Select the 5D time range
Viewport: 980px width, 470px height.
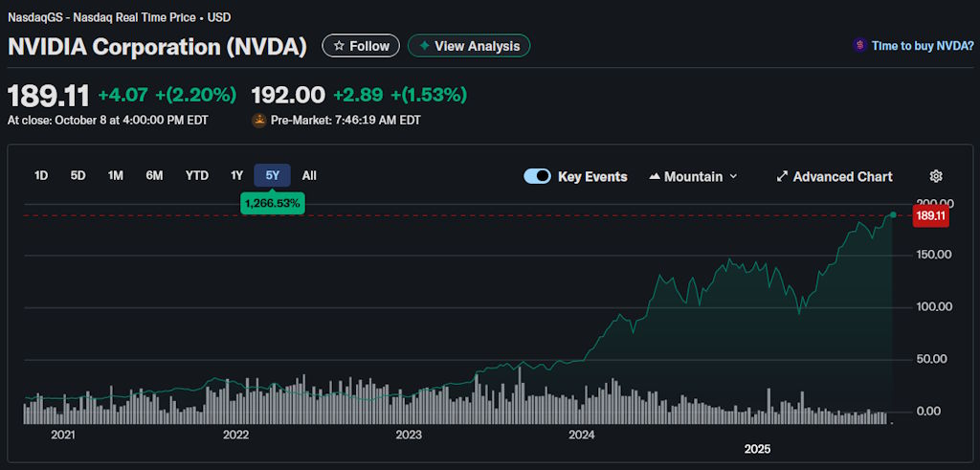pos(78,175)
